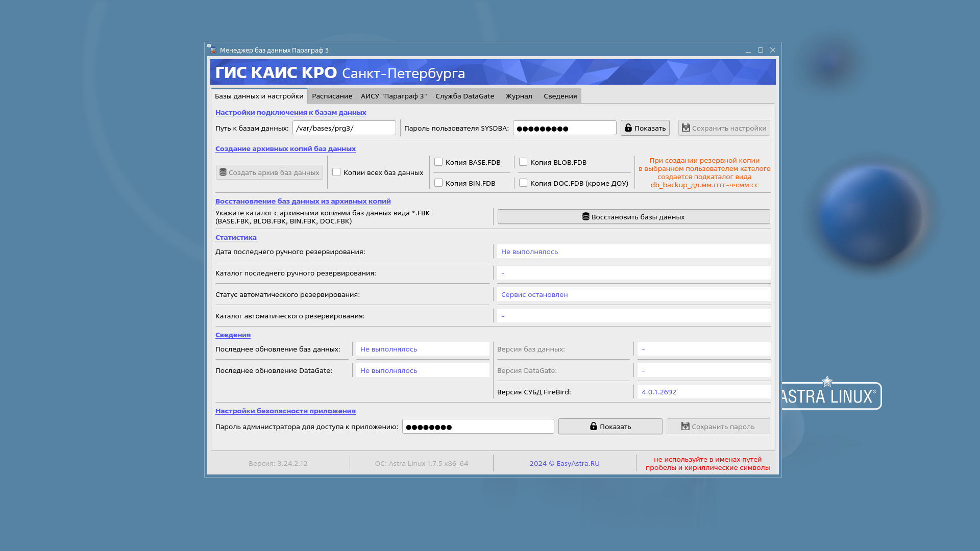Click lock icon on administrator Показать button
The image size is (980, 551).
click(594, 426)
